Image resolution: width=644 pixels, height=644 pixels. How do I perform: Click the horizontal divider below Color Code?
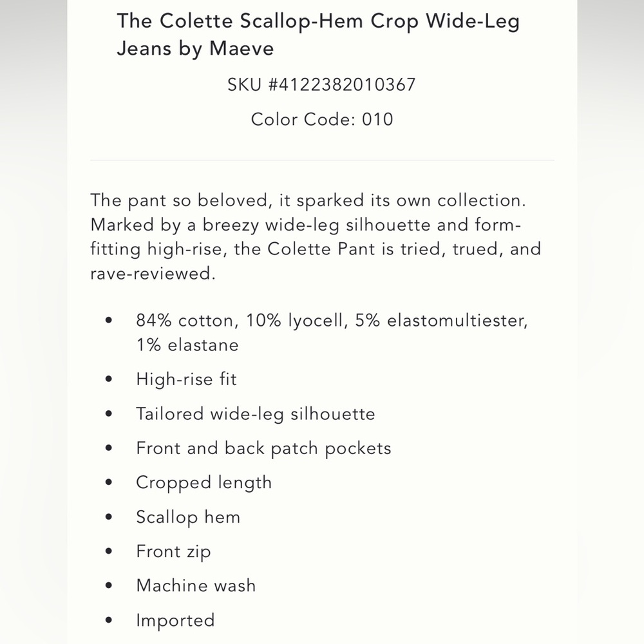tap(322, 160)
